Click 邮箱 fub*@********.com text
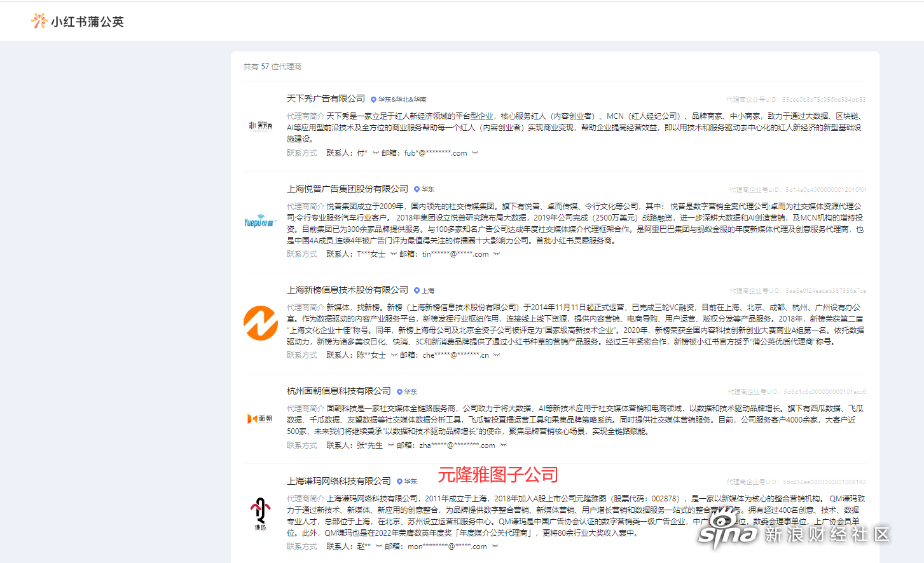924x563 pixels. coord(424,153)
